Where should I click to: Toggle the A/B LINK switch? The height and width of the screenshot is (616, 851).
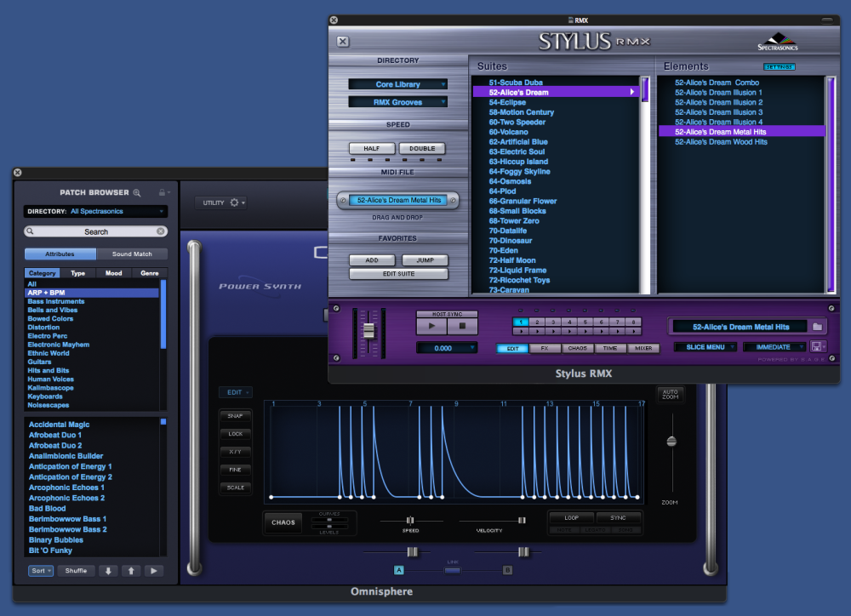(453, 570)
